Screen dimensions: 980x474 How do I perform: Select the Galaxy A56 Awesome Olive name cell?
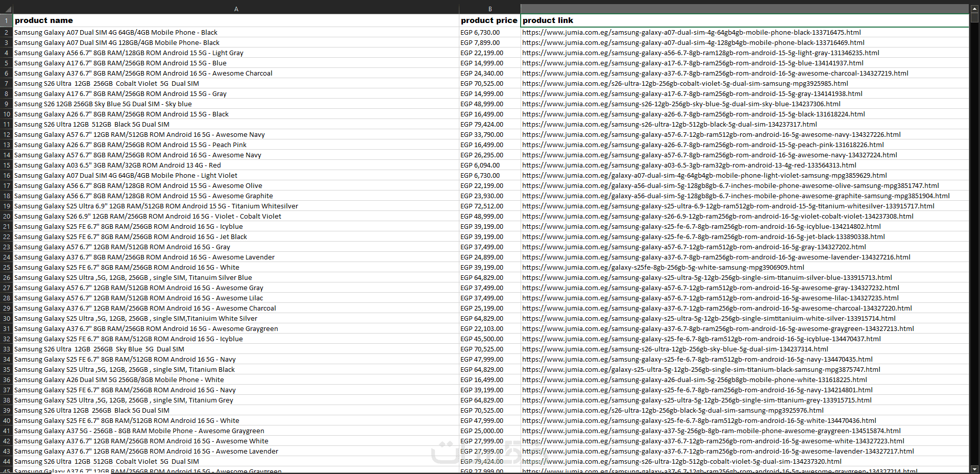click(x=236, y=185)
